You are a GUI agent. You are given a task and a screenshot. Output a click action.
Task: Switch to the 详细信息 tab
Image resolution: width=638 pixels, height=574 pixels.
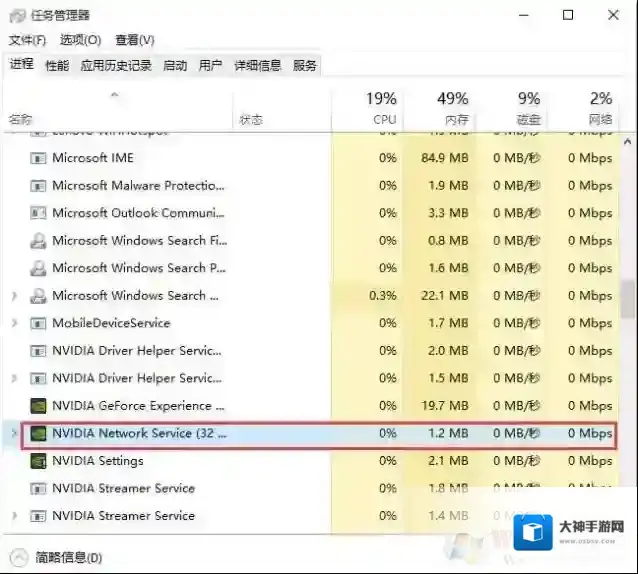pos(257,65)
